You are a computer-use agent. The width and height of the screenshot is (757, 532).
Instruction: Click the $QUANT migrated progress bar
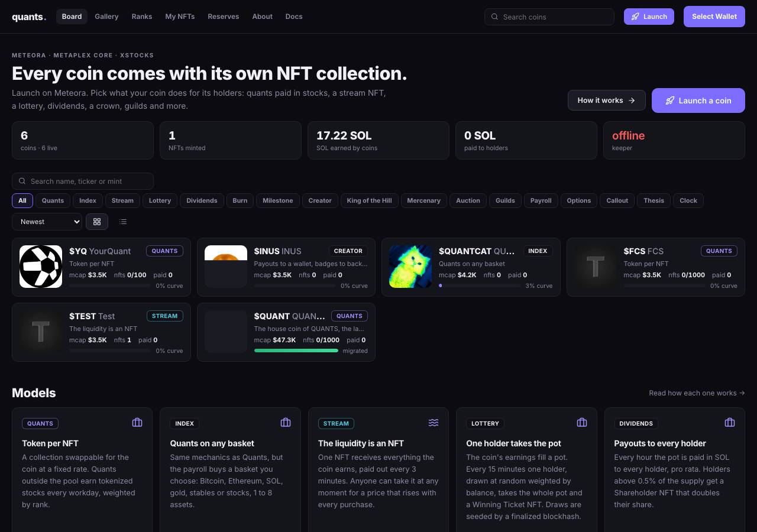[296, 351]
